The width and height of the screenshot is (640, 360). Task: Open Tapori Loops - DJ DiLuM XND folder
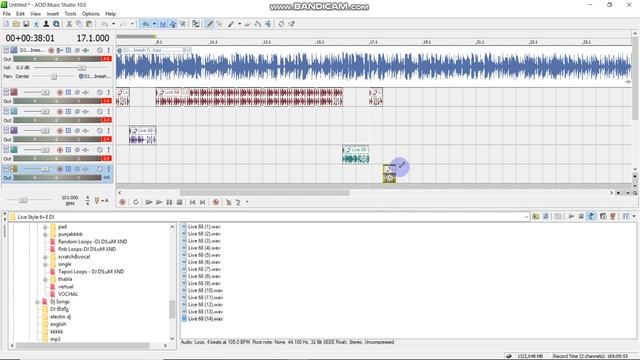coord(91,272)
